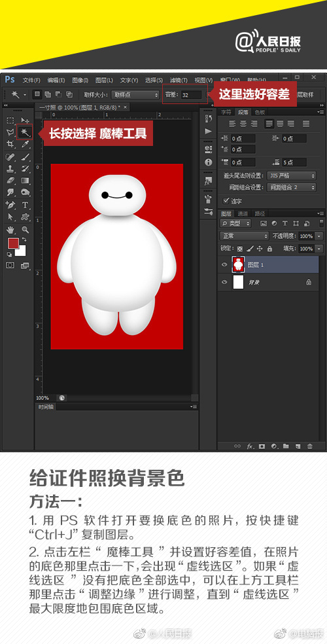
Task: Open the blend mode 正常 dropdown
Action: pos(244,236)
